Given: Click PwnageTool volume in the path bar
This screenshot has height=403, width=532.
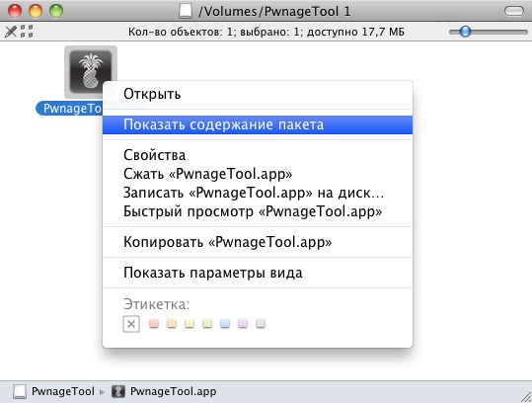Looking at the screenshot, I should coord(63,391).
